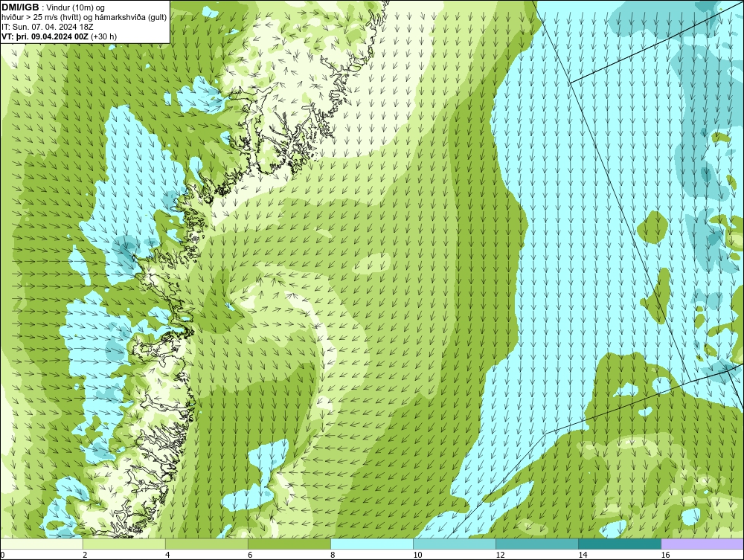744x560 pixels.
Task: Click the 4–6 m/s green legend swatch
Action: 207,544
